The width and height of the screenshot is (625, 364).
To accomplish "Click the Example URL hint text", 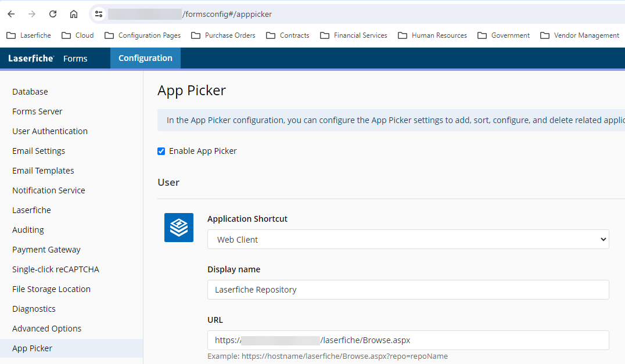I will click(x=328, y=356).
